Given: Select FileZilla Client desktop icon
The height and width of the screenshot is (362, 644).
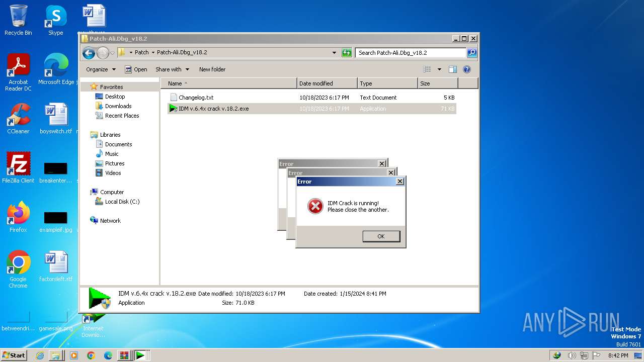Looking at the screenshot, I should 18,167.
